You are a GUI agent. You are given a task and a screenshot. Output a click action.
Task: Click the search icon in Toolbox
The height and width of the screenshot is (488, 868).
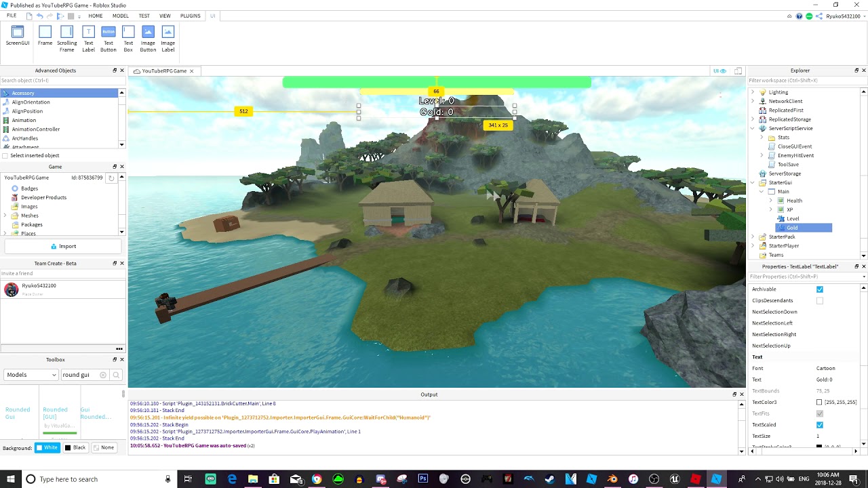116,375
